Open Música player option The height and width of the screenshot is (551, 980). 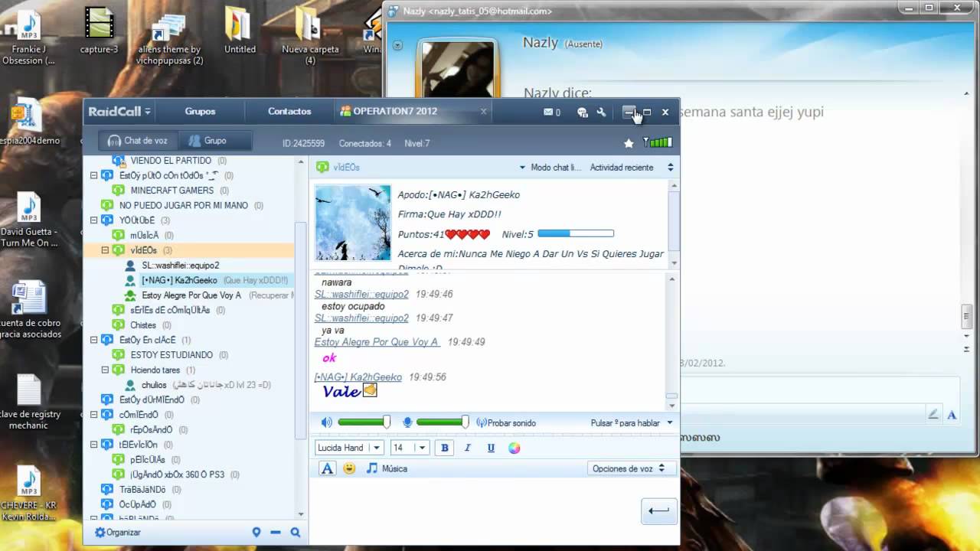(x=387, y=468)
